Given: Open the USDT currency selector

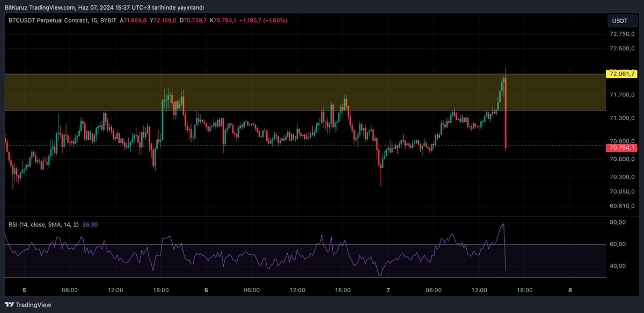Looking at the screenshot, I should [622, 21].
